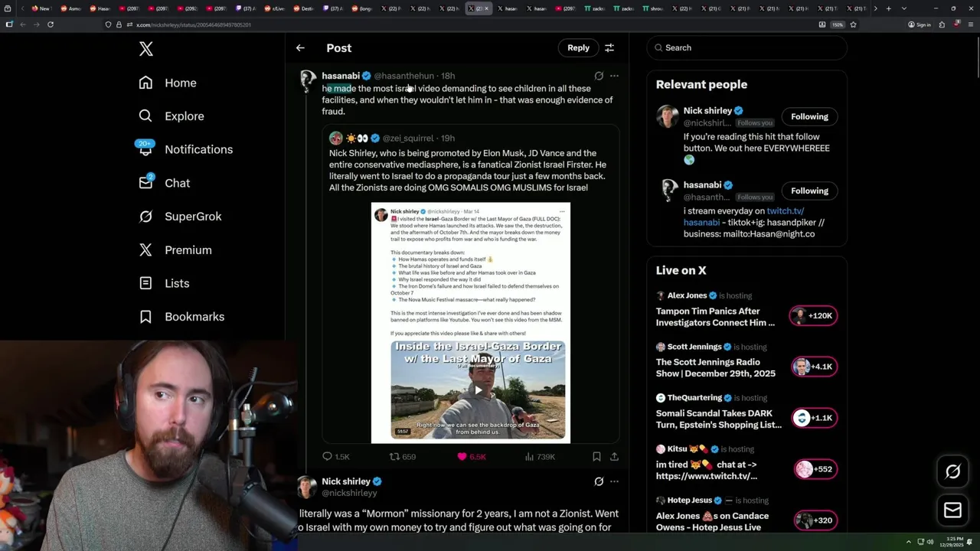Screen dimensions: 980x551
Task: Click the Lists icon
Action: (145, 283)
